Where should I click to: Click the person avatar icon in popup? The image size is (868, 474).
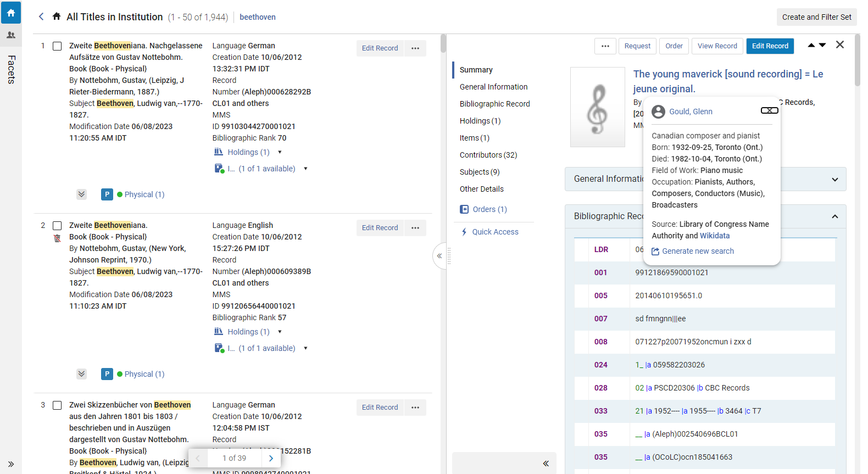point(658,111)
